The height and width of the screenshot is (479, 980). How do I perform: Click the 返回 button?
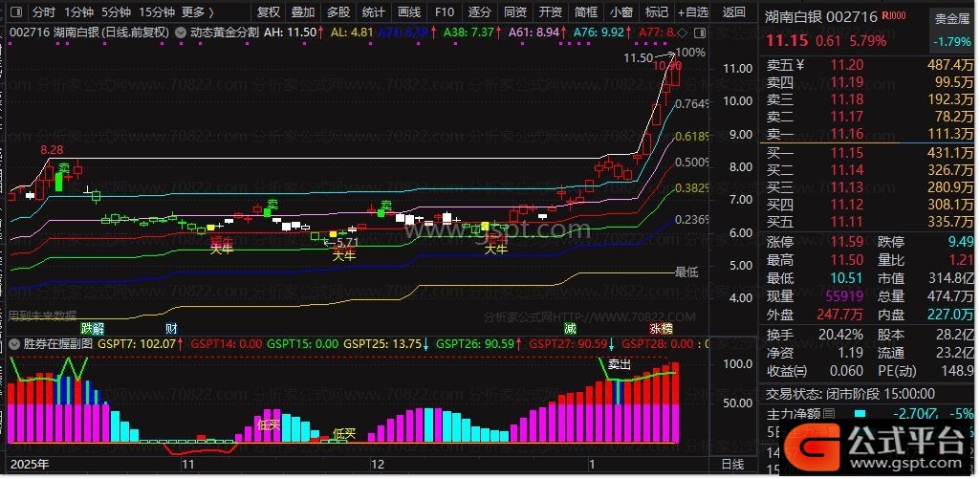pyautogui.click(x=733, y=12)
